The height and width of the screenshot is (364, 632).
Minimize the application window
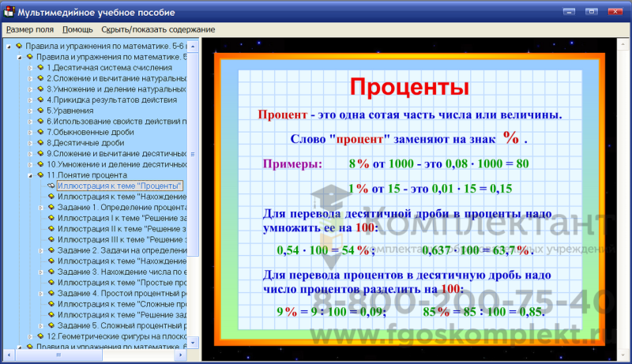[x=569, y=11]
